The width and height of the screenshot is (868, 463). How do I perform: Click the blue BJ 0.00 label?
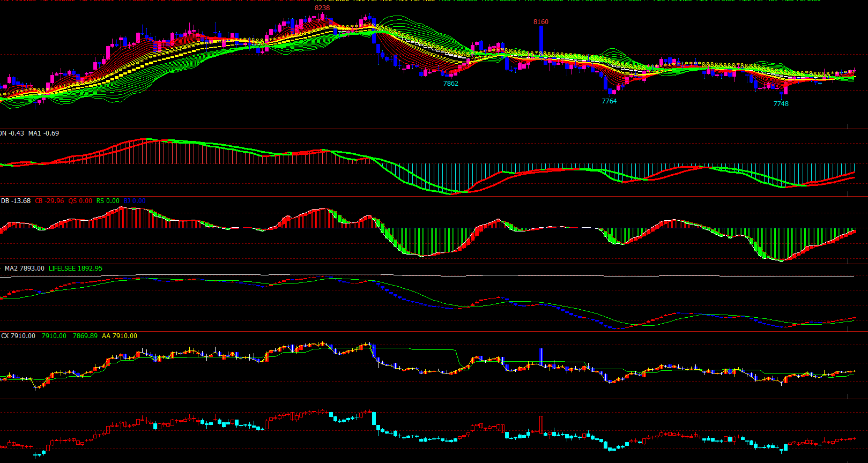pos(135,201)
